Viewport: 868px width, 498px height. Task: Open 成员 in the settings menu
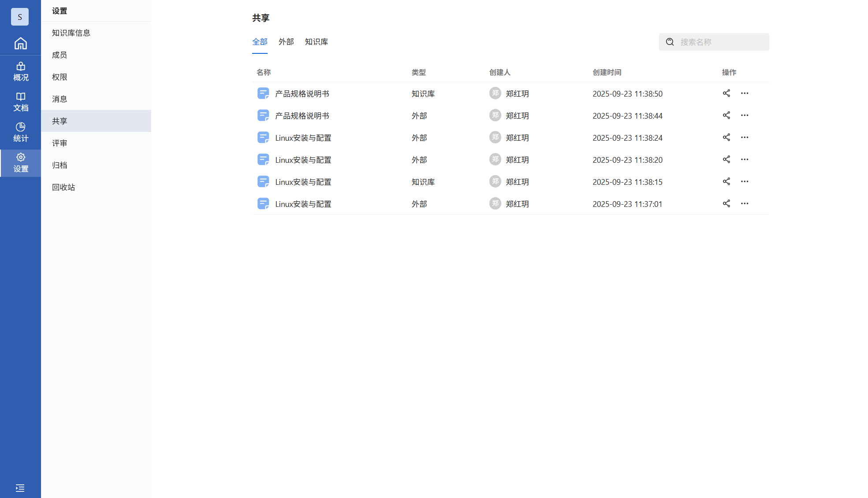60,55
